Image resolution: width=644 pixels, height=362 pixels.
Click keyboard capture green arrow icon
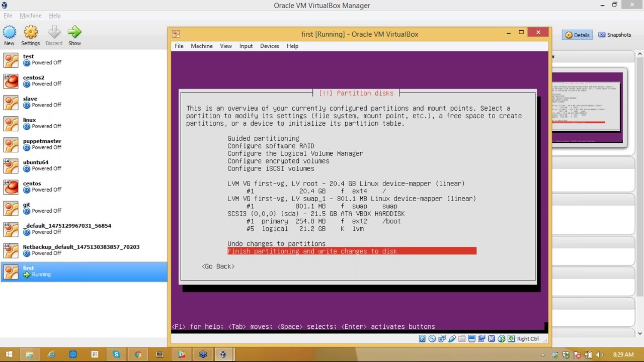tap(511, 339)
